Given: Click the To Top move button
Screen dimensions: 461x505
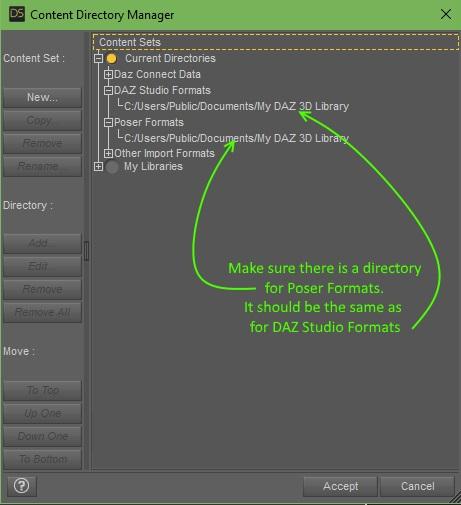Looking at the screenshot, I should [42, 390].
